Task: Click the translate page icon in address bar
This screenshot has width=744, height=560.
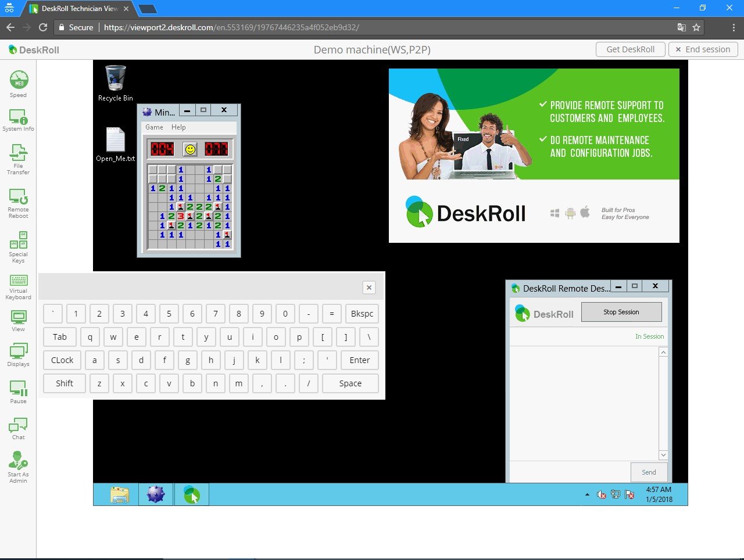Action: point(682,27)
